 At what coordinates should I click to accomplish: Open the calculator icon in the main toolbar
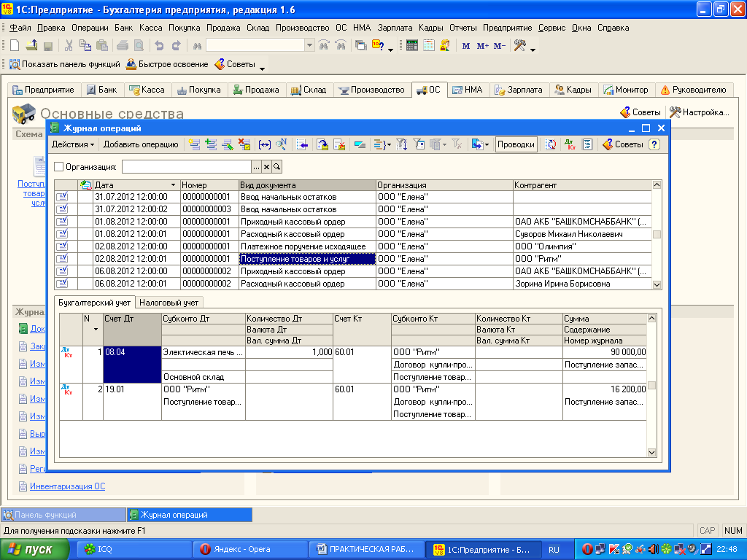click(412, 46)
